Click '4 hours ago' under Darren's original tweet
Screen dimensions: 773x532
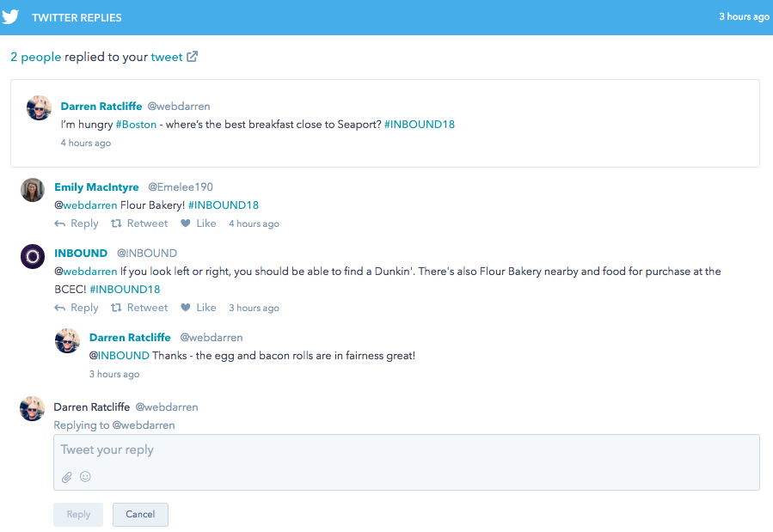(86, 143)
